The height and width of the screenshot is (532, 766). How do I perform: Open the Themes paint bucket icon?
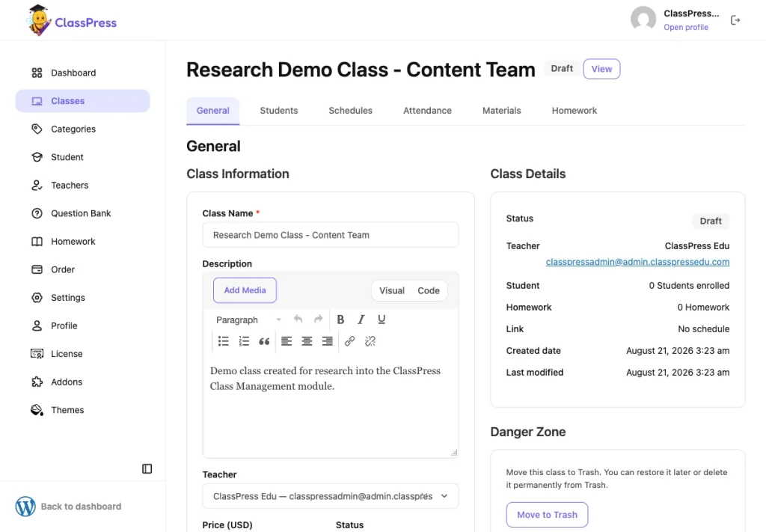[x=37, y=410]
